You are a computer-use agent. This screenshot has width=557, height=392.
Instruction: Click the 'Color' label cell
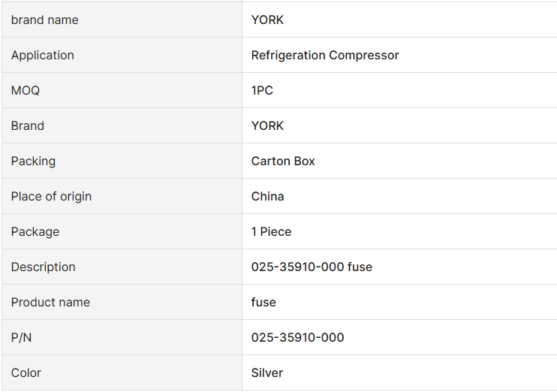tap(26, 373)
